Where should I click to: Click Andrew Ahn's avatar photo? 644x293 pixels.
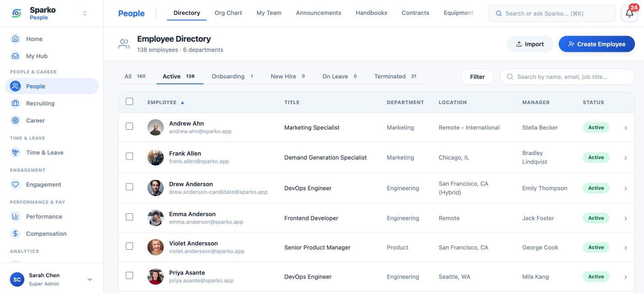tap(156, 128)
